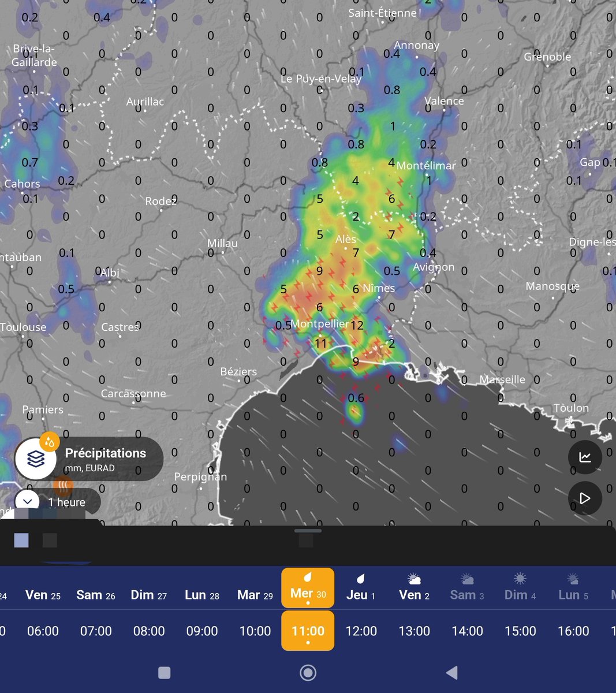This screenshot has height=693, width=616.
Task: Tap the Valence city label
Action: (x=444, y=100)
